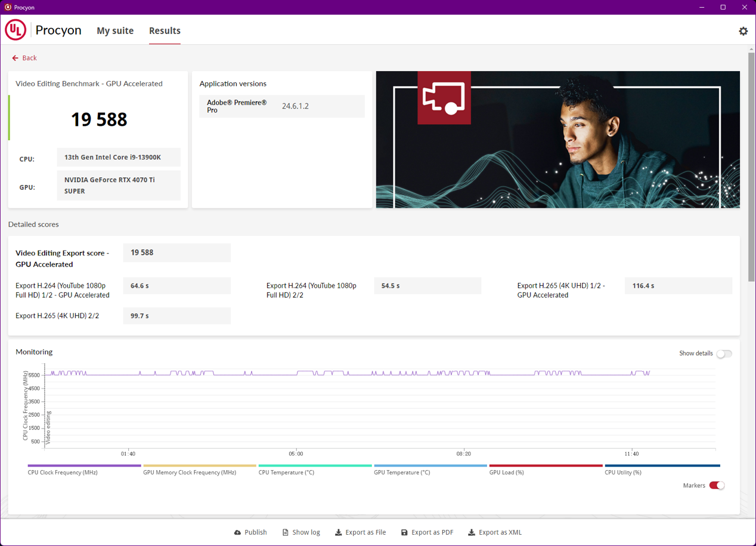The height and width of the screenshot is (546, 756).
Task: Turn off the Markers toggle
Action: pyautogui.click(x=717, y=486)
